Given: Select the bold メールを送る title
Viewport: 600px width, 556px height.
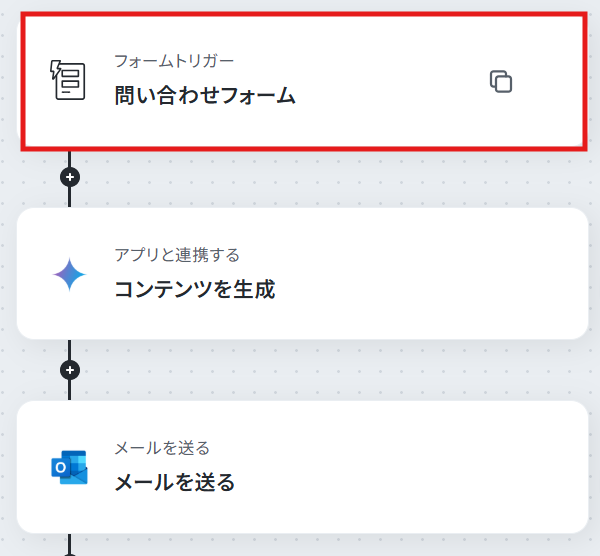Looking at the screenshot, I should (x=174, y=482).
